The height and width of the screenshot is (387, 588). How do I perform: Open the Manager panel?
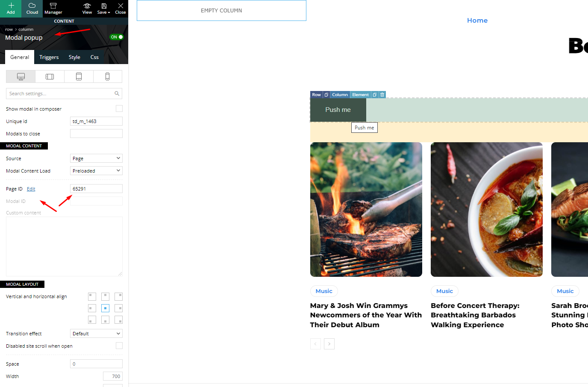click(x=53, y=9)
